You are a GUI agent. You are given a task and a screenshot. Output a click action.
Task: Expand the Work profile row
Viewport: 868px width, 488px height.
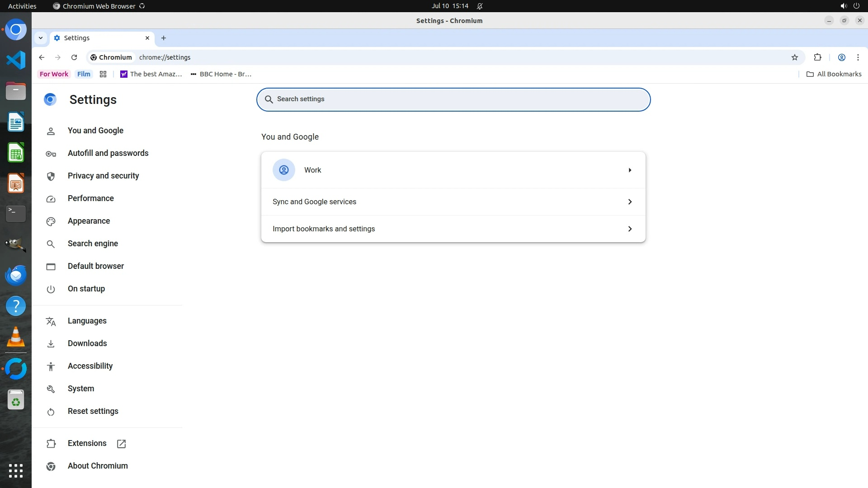[453, 170]
